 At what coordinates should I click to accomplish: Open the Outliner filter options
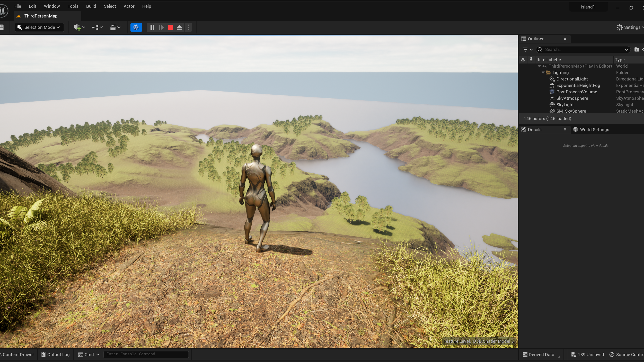[527, 49]
